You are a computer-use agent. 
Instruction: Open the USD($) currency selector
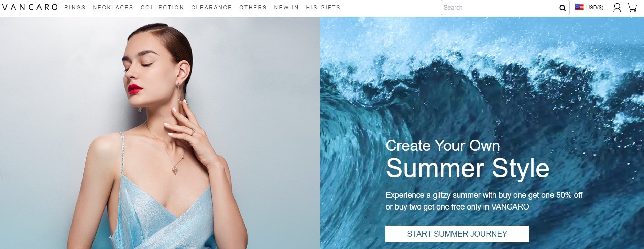594,7
